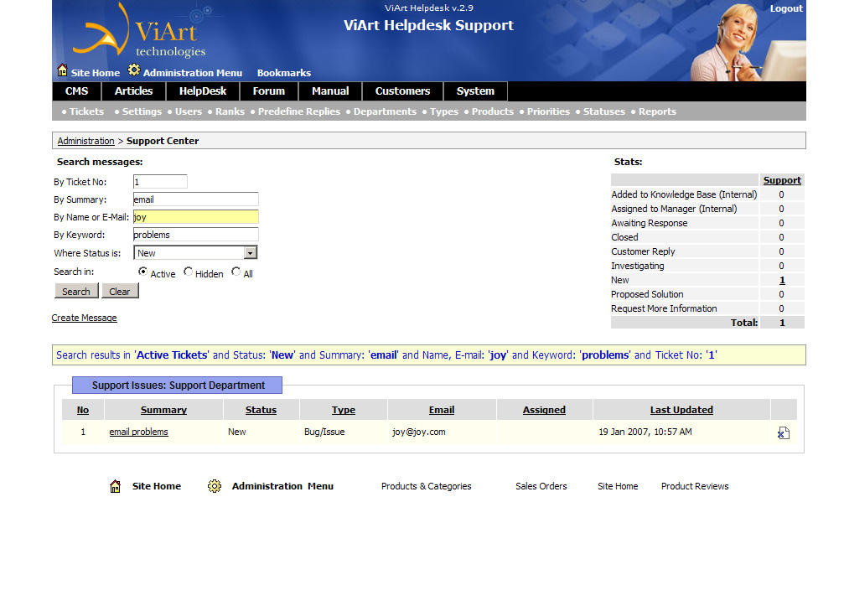Open the email problems ticket link
Image resolution: width=844 pixels, height=616 pixels.
click(139, 432)
